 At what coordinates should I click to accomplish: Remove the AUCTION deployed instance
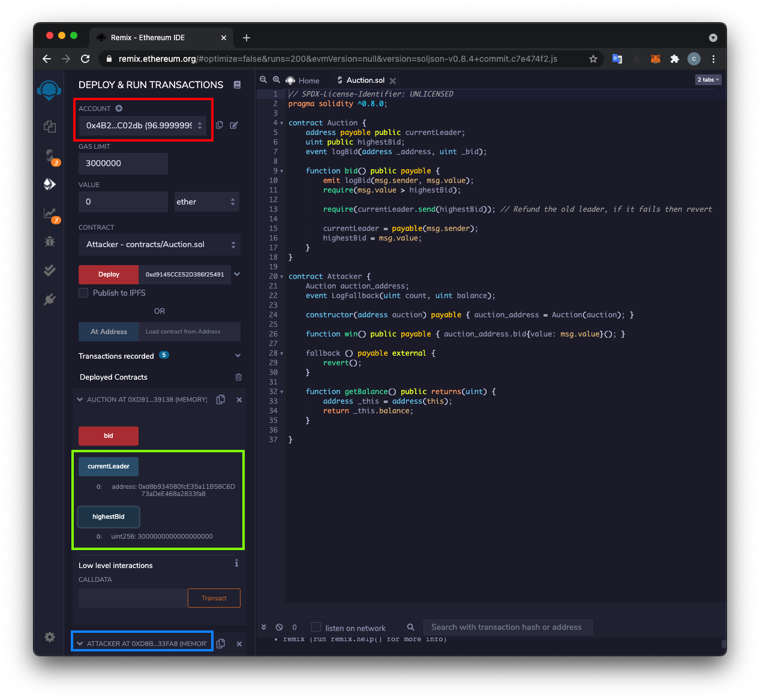click(239, 399)
